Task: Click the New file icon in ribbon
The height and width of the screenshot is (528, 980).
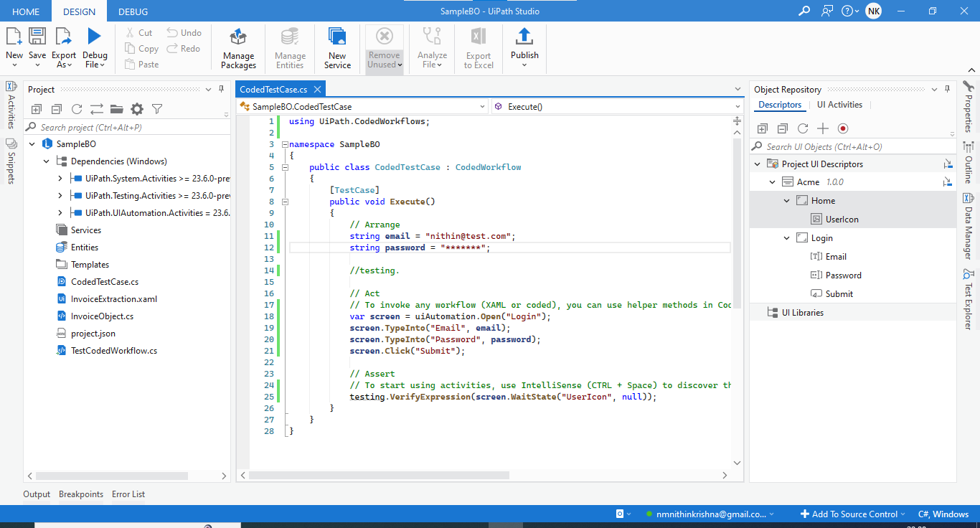Action: (x=14, y=37)
